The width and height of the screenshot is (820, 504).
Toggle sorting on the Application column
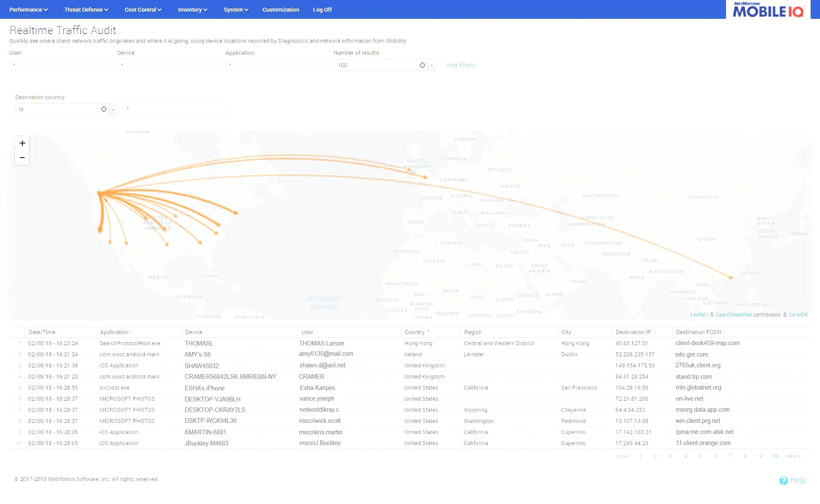(x=114, y=332)
